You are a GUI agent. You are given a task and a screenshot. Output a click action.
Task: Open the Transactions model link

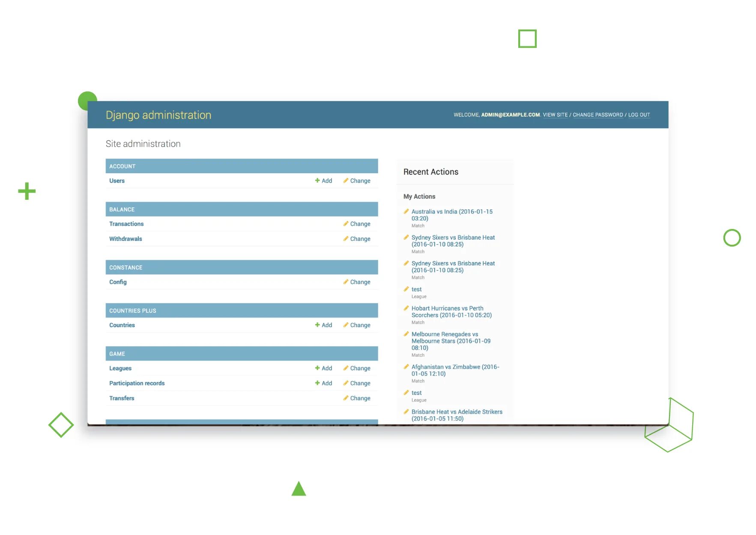[126, 224]
